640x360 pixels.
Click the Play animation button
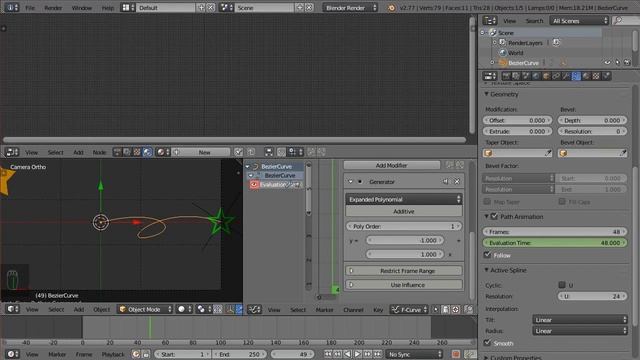click(358, 354)
